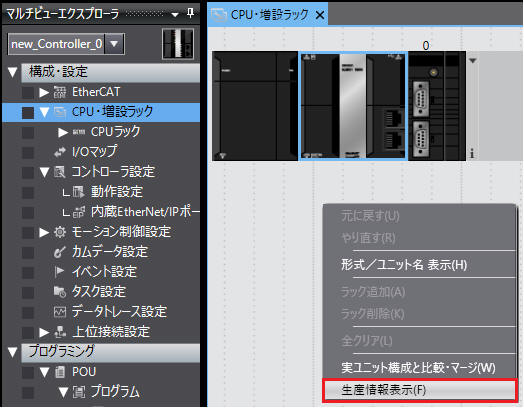Toggle the checkbox next to CPUラック

pos(28,133)
